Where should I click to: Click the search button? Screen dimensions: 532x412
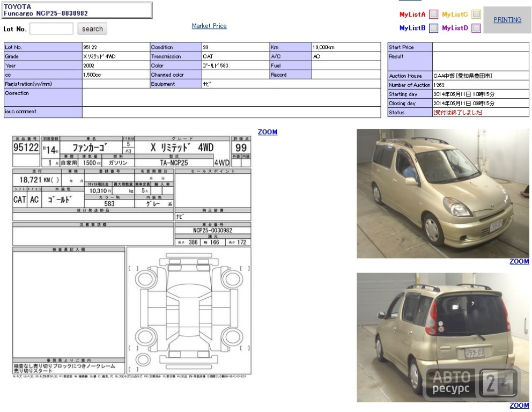[x=92, y=29]
